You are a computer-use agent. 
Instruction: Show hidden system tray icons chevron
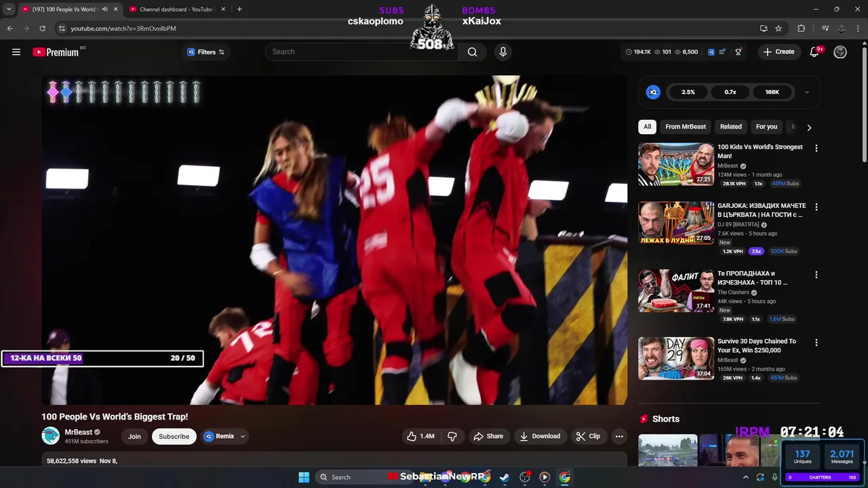click(x=745, y=477)
